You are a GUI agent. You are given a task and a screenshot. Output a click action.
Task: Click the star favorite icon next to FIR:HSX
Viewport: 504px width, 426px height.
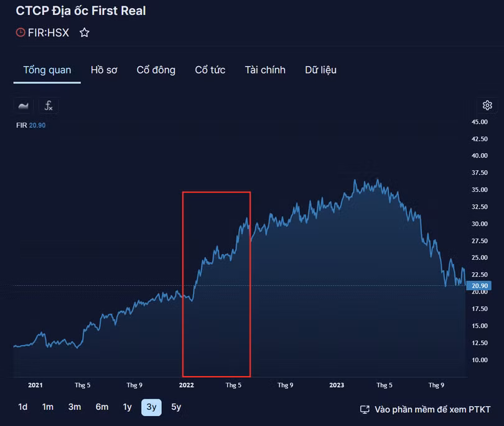[85, 32]
